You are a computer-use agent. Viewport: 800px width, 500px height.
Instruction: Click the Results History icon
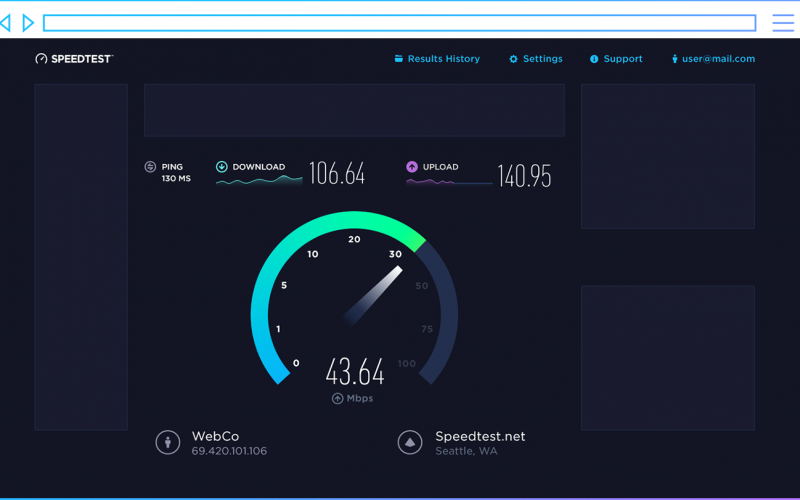tap(399, 59)
